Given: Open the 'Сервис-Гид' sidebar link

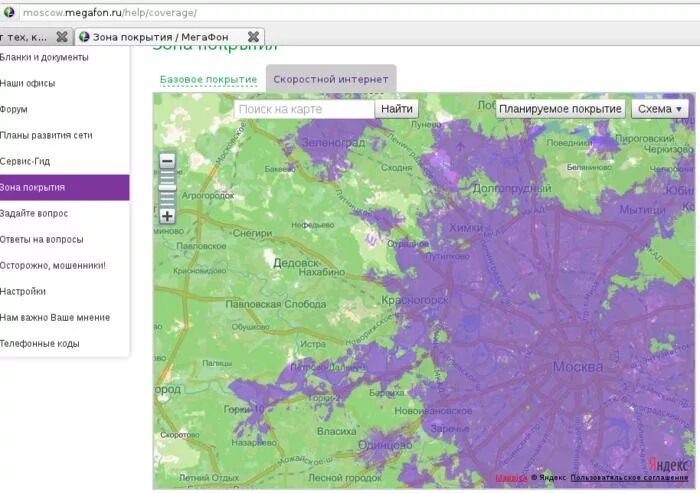Looking at the screenshot, I should click(25, 161).
